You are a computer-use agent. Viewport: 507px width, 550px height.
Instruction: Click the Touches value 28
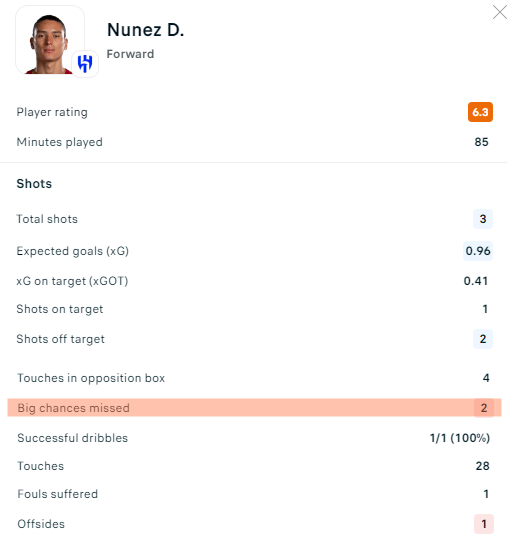[482, 466]
